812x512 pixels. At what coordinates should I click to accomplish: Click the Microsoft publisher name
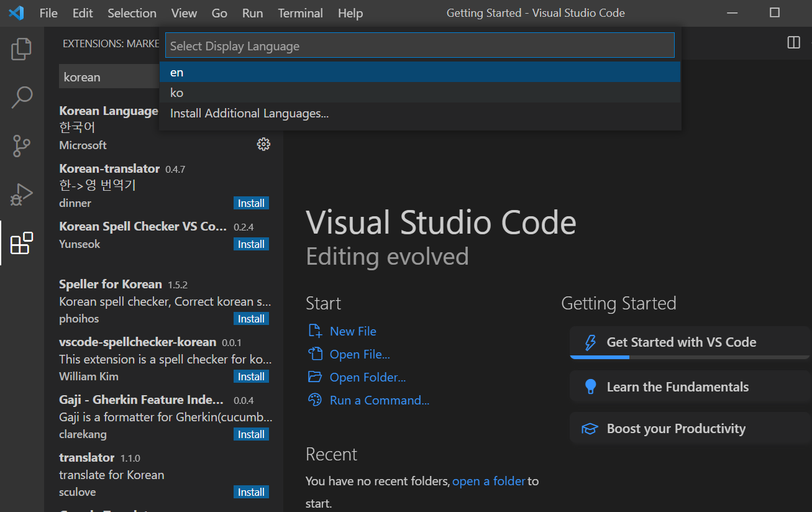tap(83, 145)
